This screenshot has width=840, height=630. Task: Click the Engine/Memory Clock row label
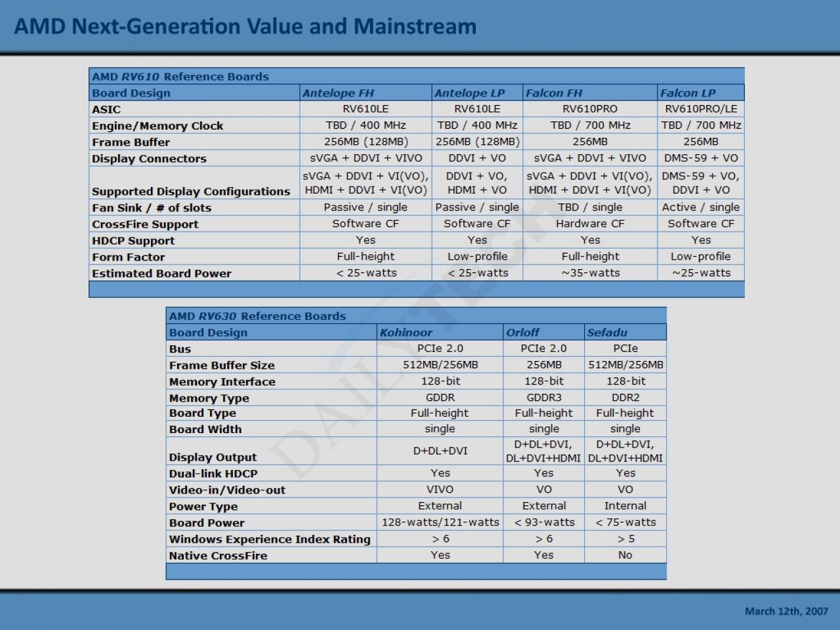click(157, 126)
